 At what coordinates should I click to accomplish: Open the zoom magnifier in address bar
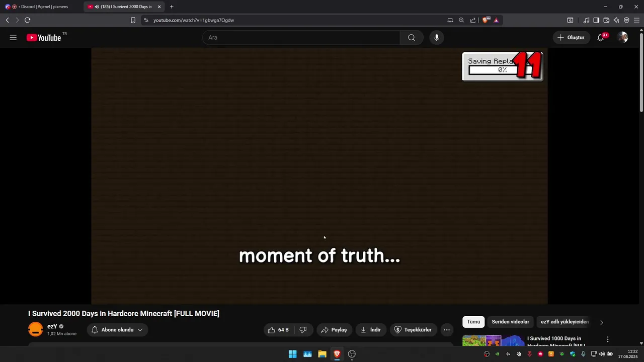point(461,20)
